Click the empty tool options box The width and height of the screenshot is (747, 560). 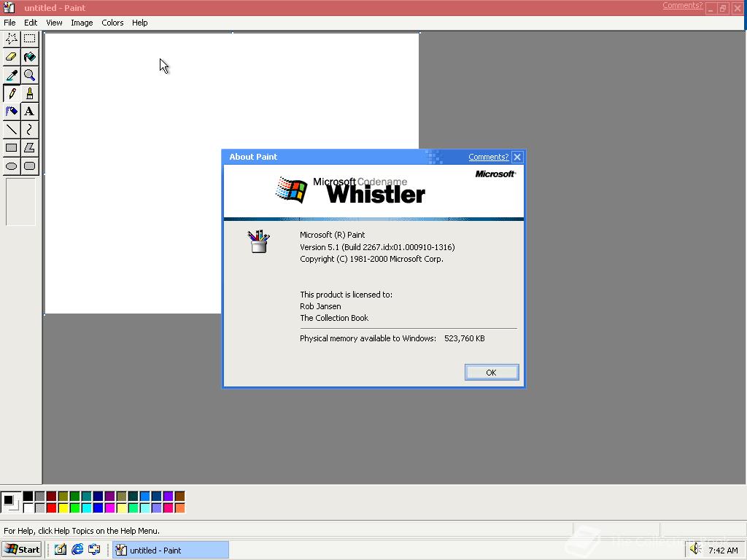coord(20,202)
